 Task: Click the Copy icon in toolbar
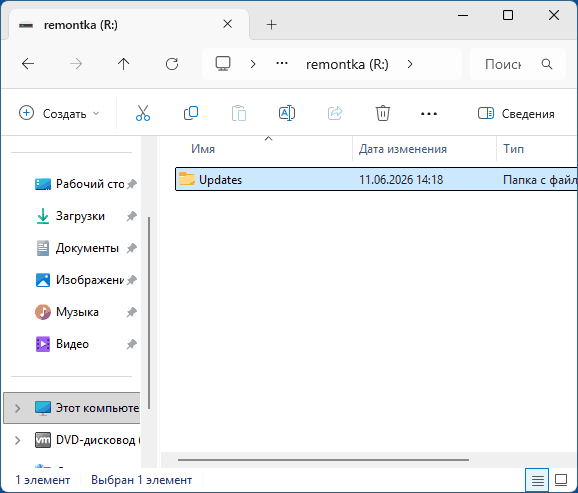pyautogui.click(x=191, y=113)
